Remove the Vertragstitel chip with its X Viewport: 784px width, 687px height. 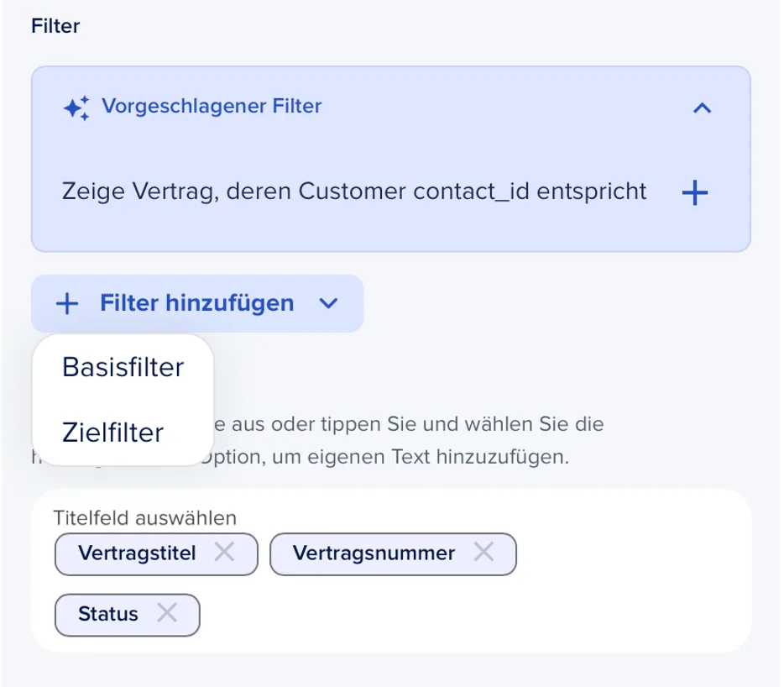coord(224,553)
